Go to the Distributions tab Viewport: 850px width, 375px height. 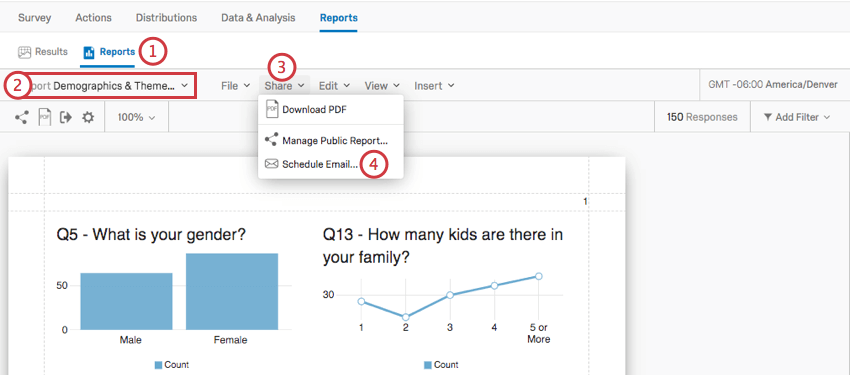click(x=166, y=18)
